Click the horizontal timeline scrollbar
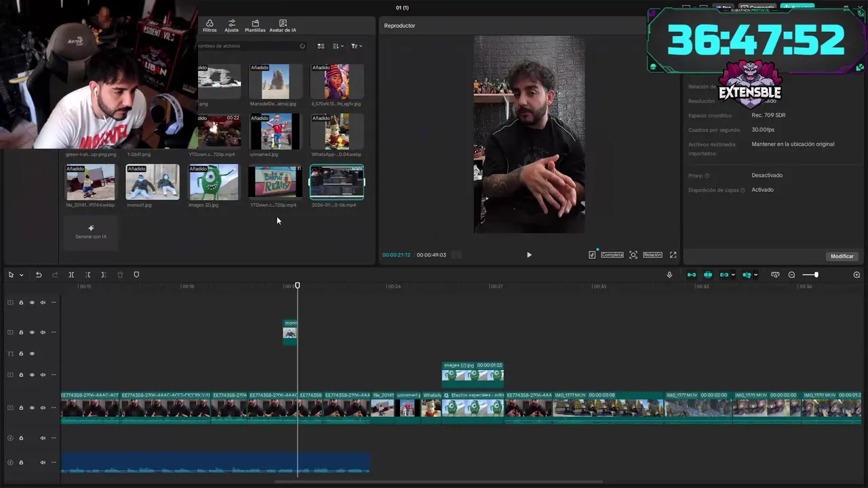The height and width of the screenshot is (488, 868). (438, 482)
